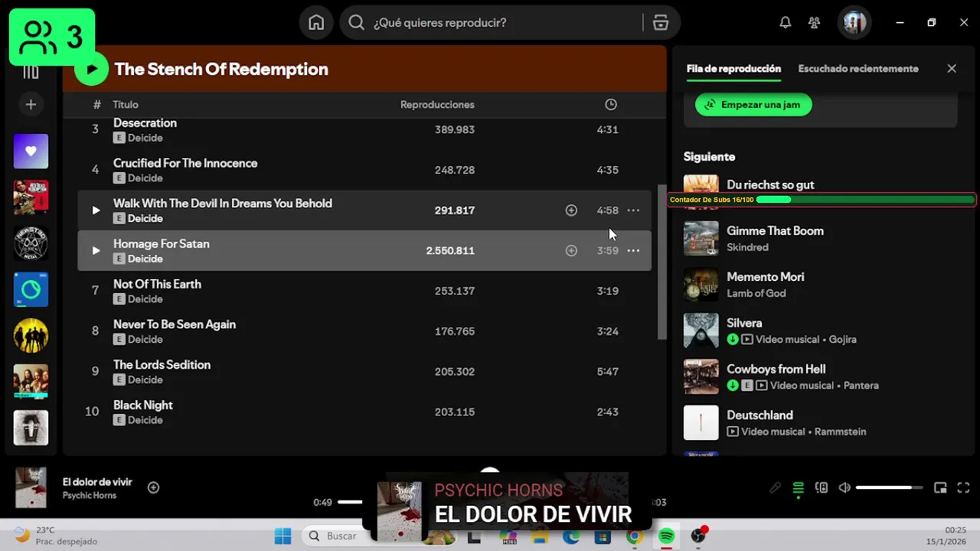The width and height of the screenshot is (980, 551).
Task: Open the yellow band silhouette playlist in sidebar
Action: (31, 335)
